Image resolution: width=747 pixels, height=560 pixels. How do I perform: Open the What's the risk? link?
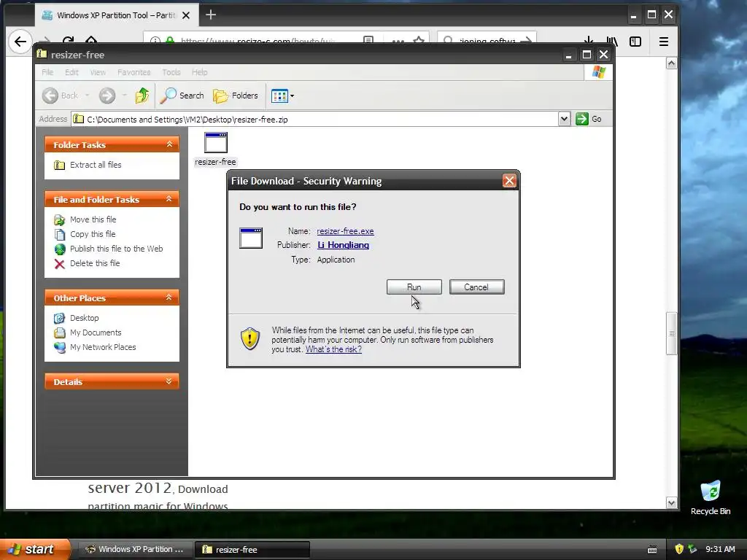[x=333, y=349]
